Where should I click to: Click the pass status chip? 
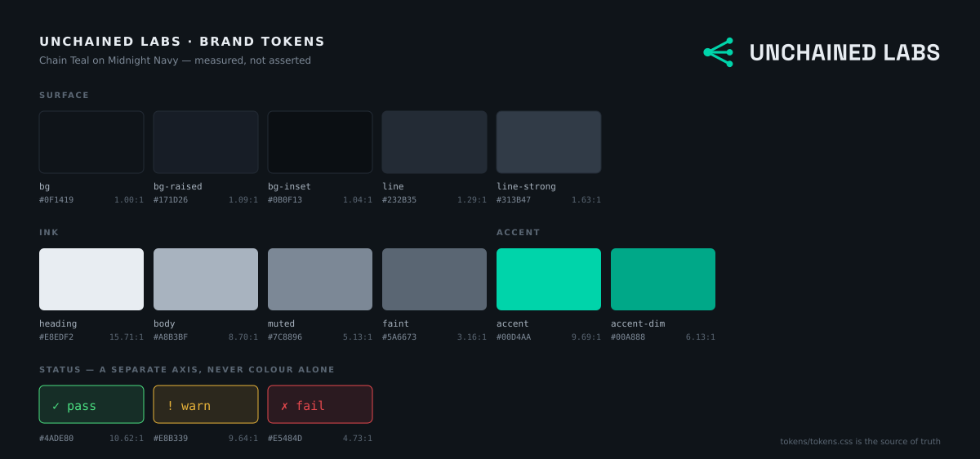[x=91, y=404]
